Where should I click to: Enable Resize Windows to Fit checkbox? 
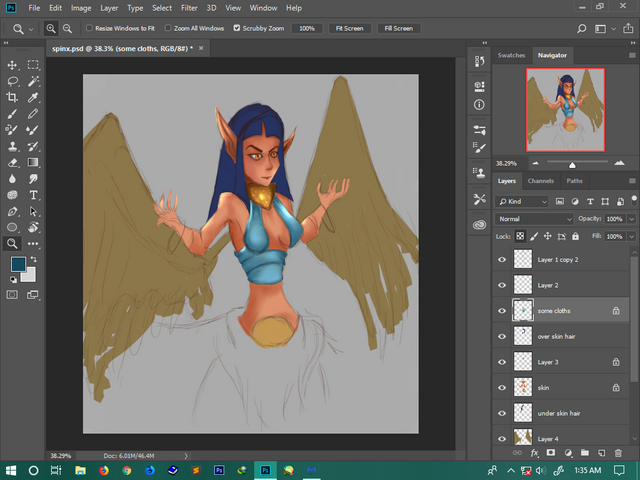point(89,28)
